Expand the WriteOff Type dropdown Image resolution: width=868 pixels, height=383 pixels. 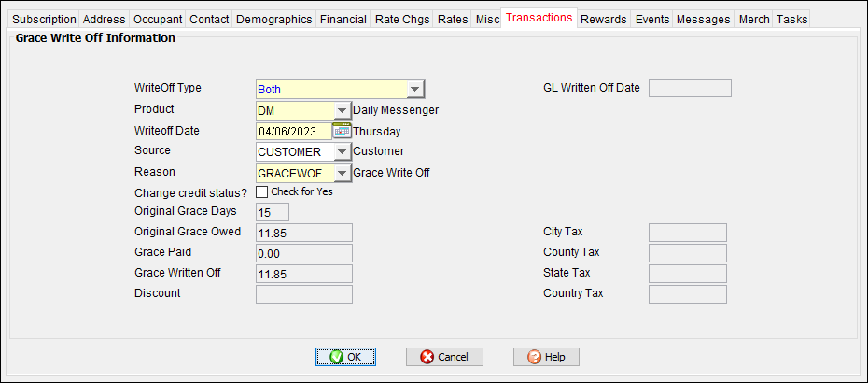click(415, 90)
